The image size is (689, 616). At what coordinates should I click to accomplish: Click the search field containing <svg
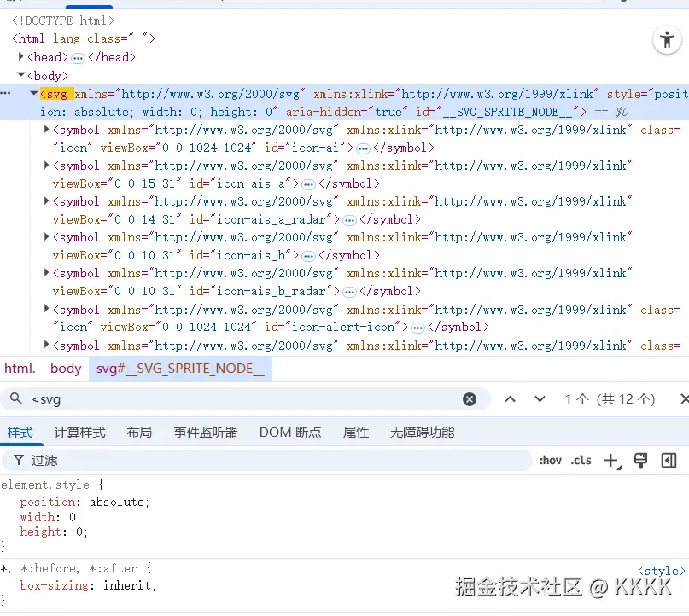tap(244, 399)
